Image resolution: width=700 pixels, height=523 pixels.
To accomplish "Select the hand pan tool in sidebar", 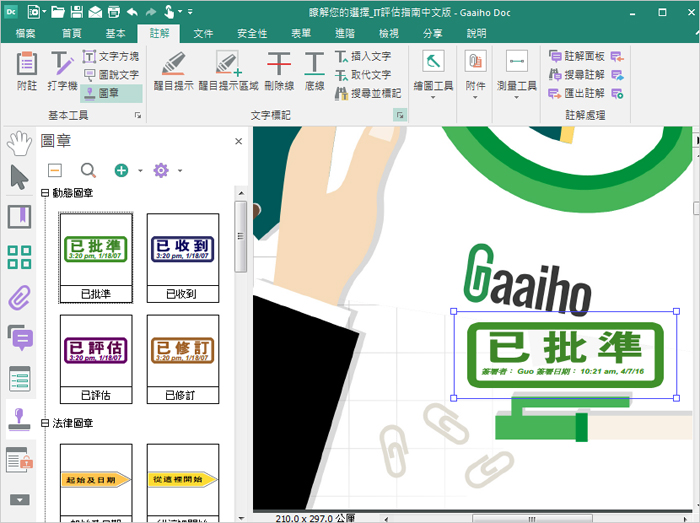I will (19, 143).
